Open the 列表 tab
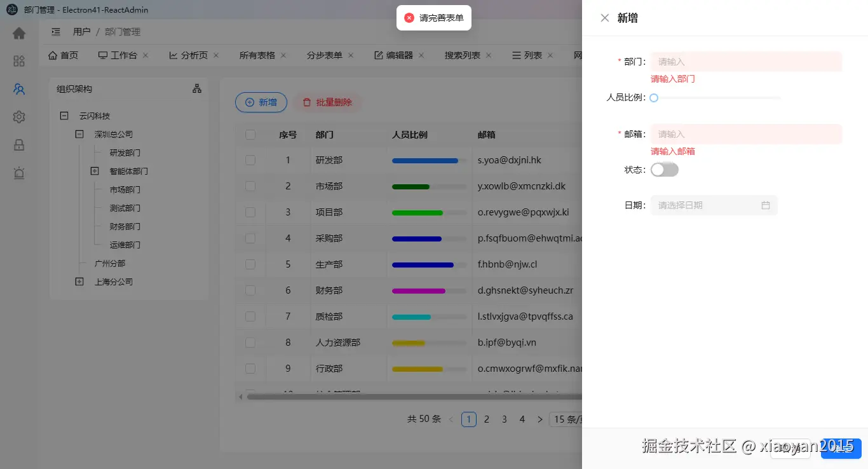Image resolution: width=868 pixels, height=469 pixels. click(x=527, y=55)
